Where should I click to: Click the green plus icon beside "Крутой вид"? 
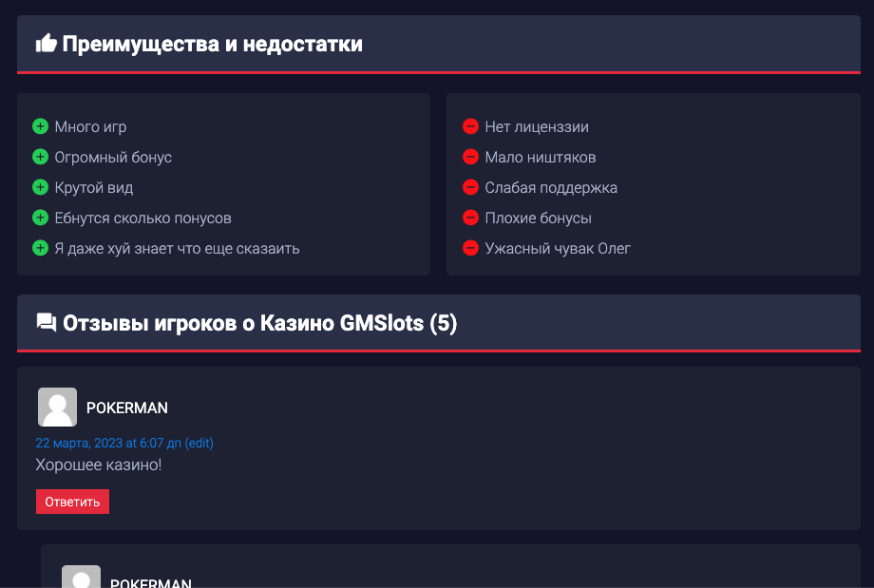pyautogui.click(x=40, y=187)
